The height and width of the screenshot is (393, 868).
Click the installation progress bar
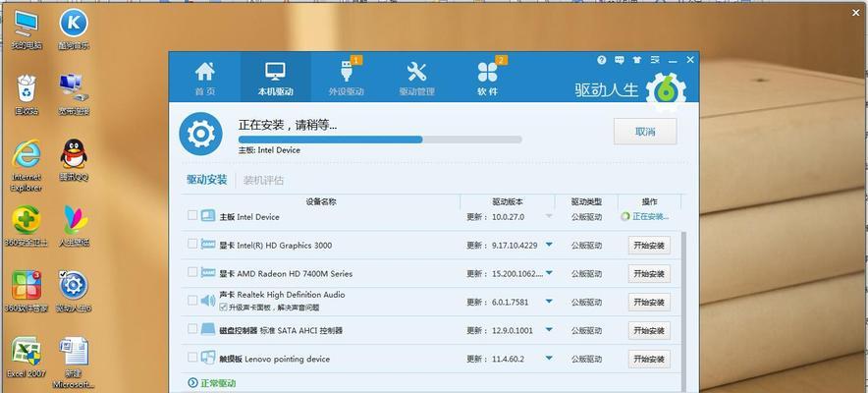click(x=380, y=140)
